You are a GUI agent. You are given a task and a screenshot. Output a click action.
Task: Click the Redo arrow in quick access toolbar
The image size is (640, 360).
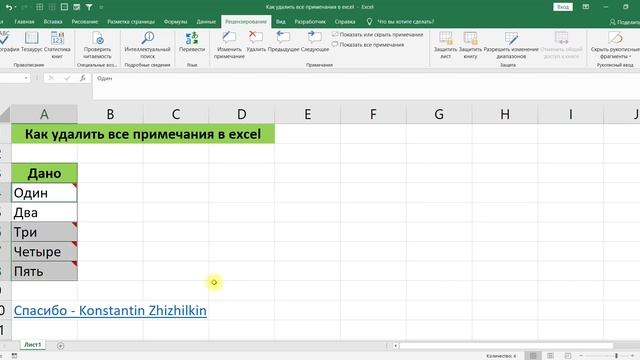[x=24, y=7]
